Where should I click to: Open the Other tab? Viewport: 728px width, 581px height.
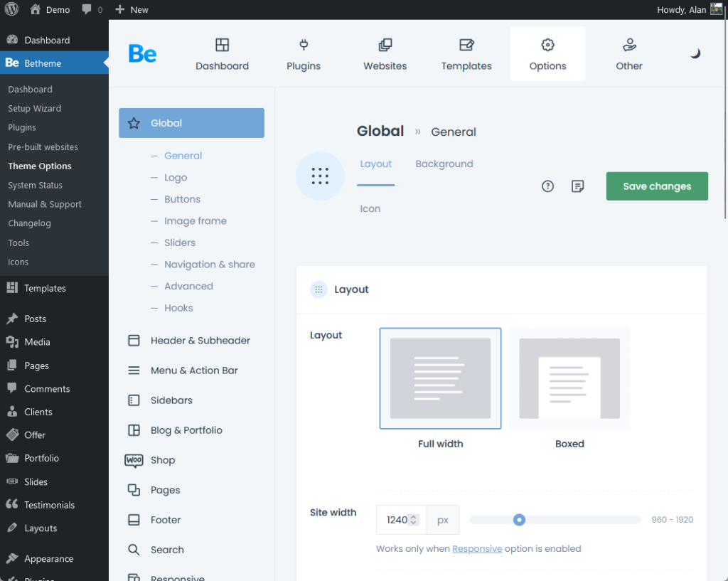click(x=629, y=54)
